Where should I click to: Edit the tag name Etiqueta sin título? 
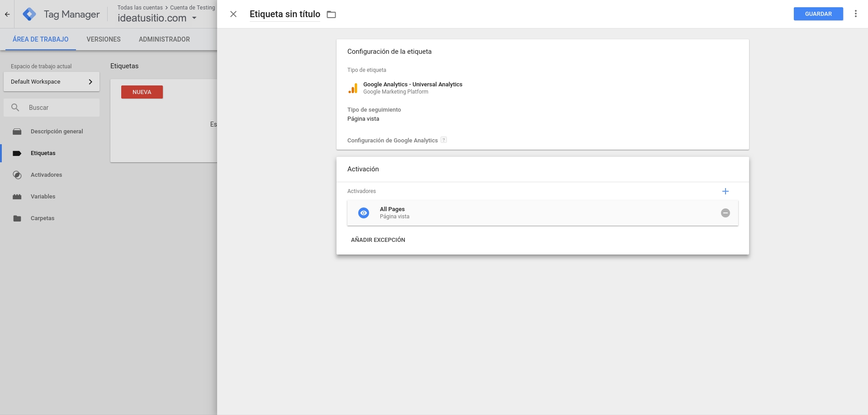(285, 14)
